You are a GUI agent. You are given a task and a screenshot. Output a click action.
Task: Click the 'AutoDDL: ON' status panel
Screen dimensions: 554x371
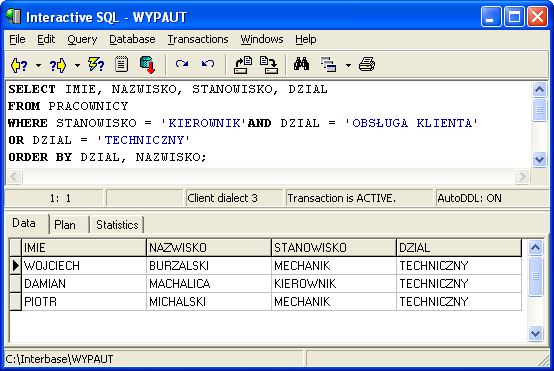(x=493, y=198)
